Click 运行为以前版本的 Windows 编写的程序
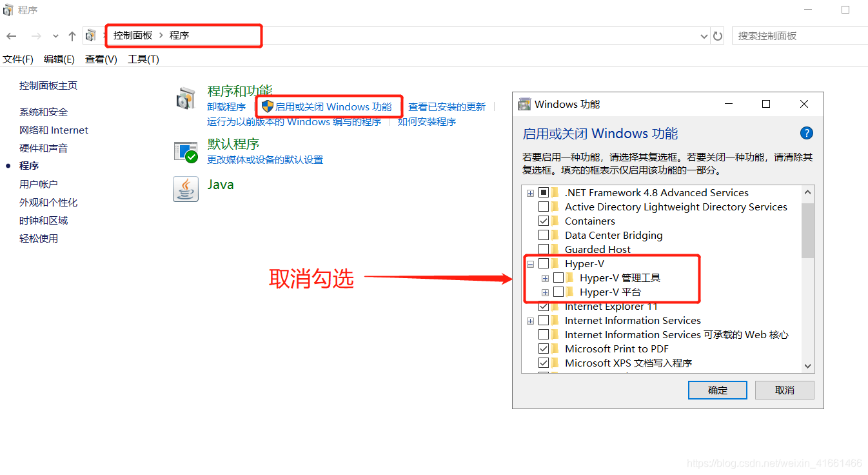This screenshot has width=868, height=475. tap(294, 122)
